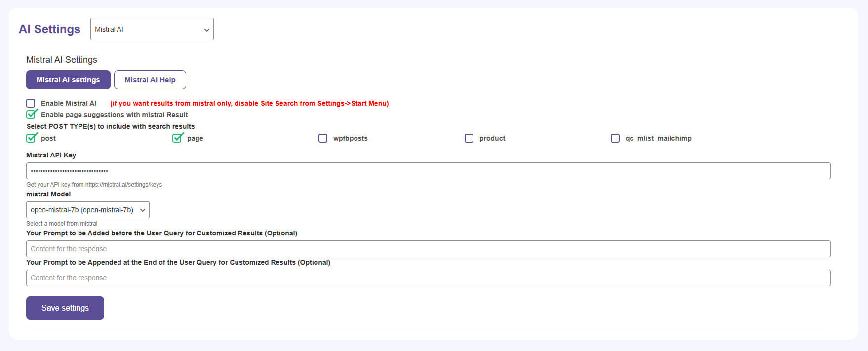Click the 'Get your API key from' hint text
Viewport: 868px width, 351px height.
94,185
